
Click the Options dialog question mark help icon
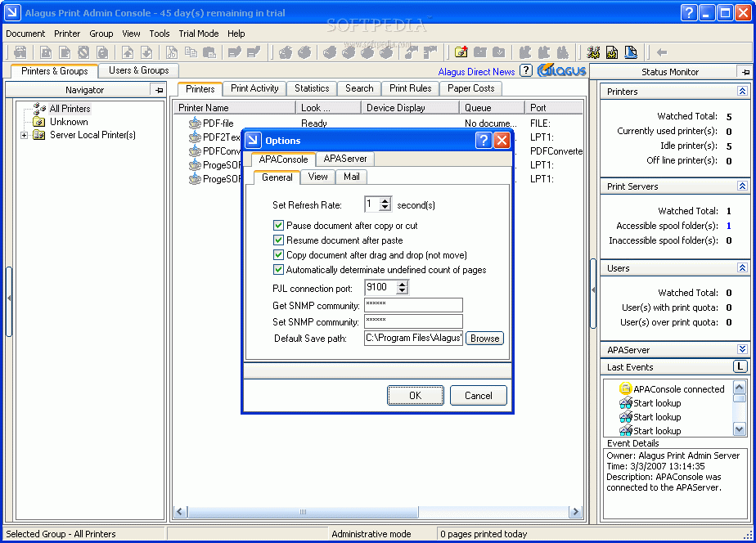coord(484,140)
